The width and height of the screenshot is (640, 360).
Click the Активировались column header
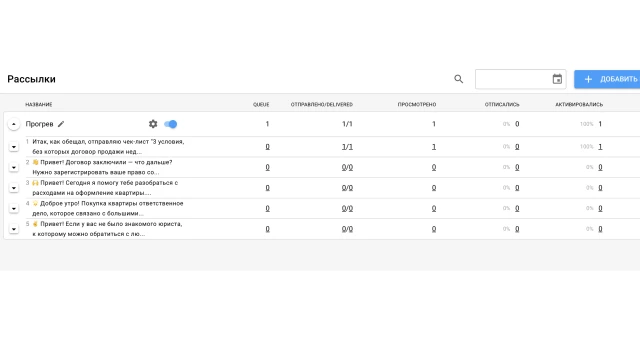(579, 104)
